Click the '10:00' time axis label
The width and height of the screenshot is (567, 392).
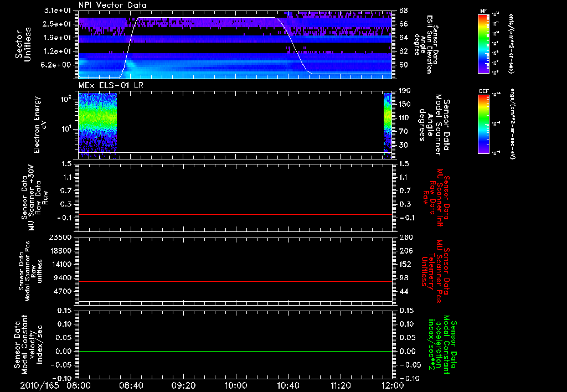click(x=235, y=385)
